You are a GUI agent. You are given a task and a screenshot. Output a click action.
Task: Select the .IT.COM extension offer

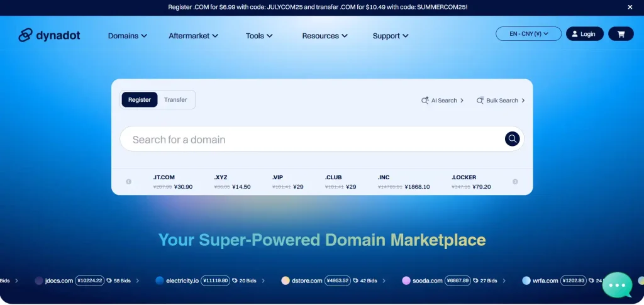coord(172,182)
